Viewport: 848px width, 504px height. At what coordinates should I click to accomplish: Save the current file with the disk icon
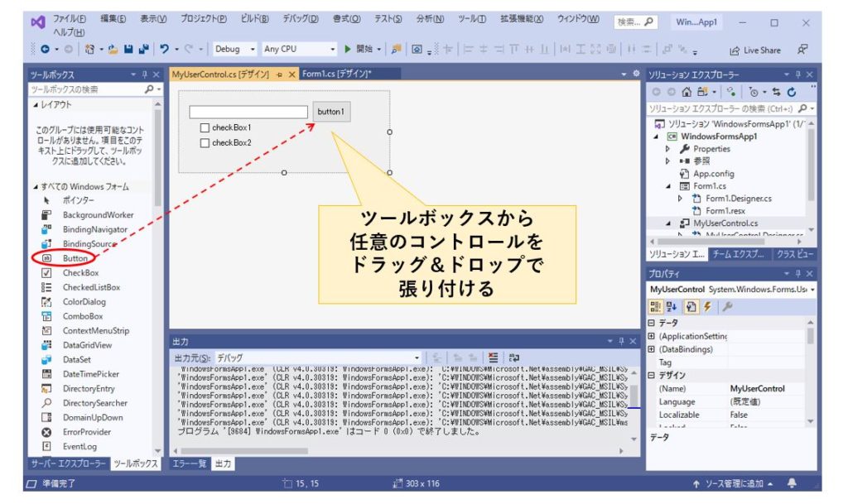[128, 49]
